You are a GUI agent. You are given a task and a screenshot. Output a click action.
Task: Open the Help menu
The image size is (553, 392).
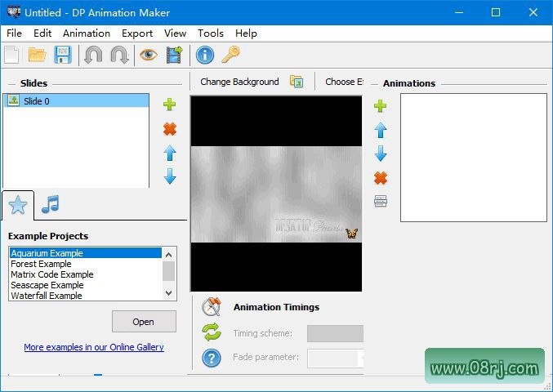246,33
